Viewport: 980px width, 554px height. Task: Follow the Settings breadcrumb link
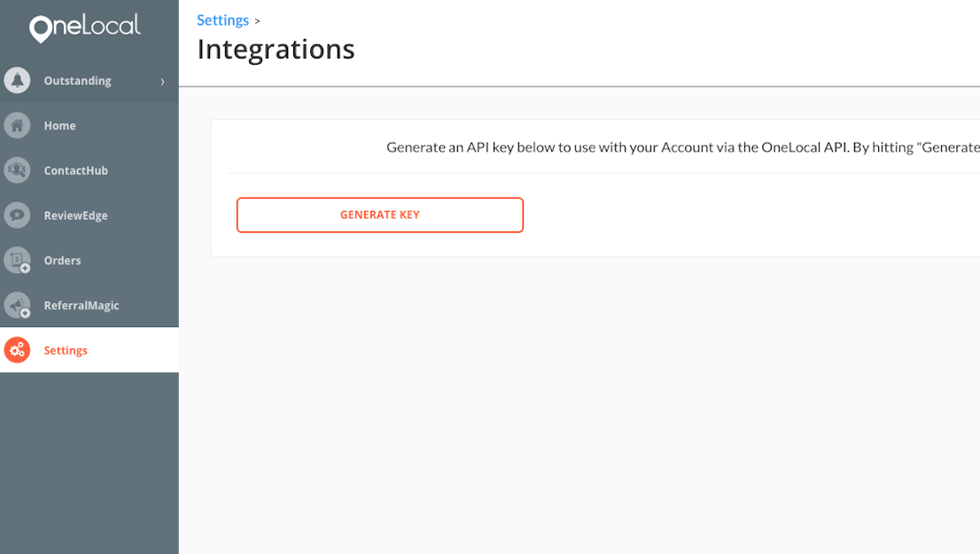click(x=222, y=20)
